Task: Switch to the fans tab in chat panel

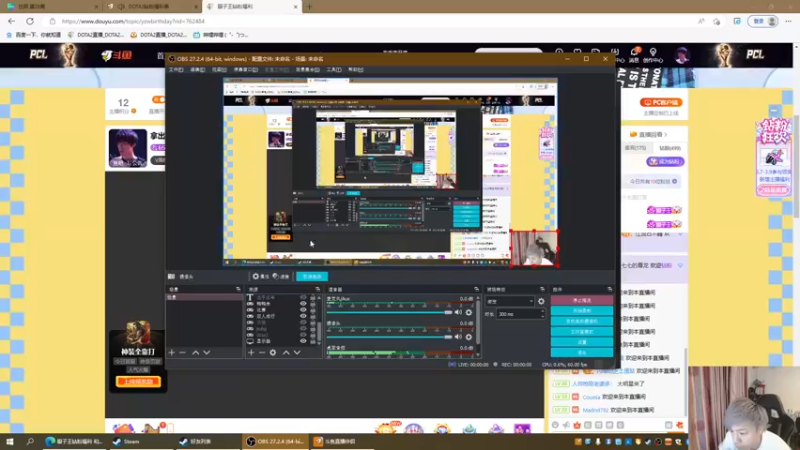Action: [669, 148]
